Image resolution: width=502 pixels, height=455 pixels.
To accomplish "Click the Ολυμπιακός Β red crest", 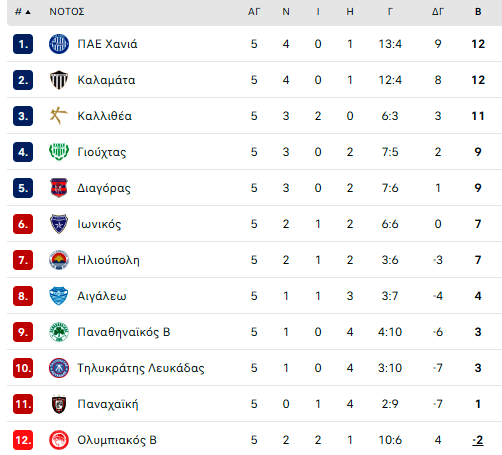I will tap(59, 440).
